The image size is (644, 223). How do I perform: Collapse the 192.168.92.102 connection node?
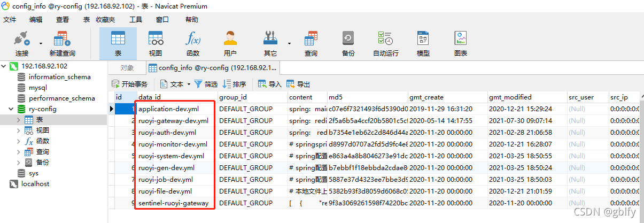pyautogui.click(x=4, y=66)
